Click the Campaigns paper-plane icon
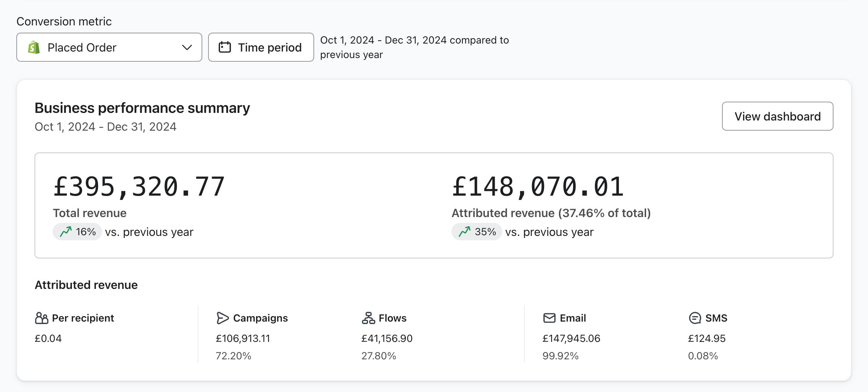This screenshot has width=868, height=392. tap(222, 318)
